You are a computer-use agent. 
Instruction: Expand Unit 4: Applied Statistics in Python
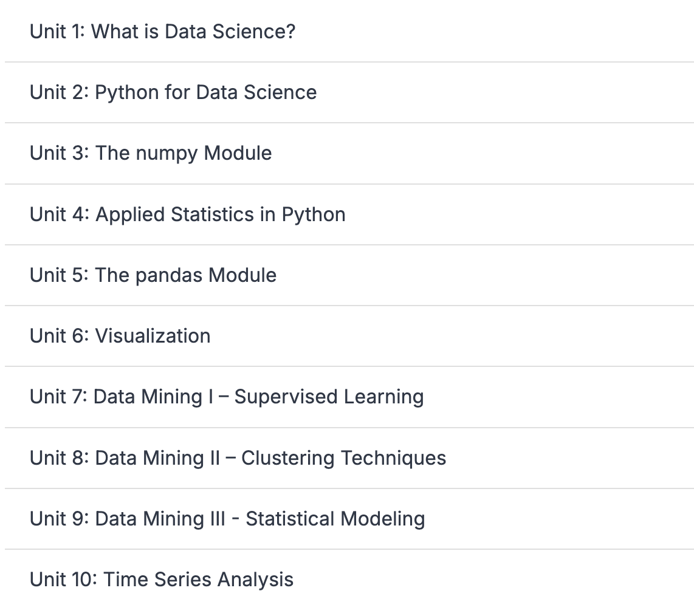click(x=187, y=214)
